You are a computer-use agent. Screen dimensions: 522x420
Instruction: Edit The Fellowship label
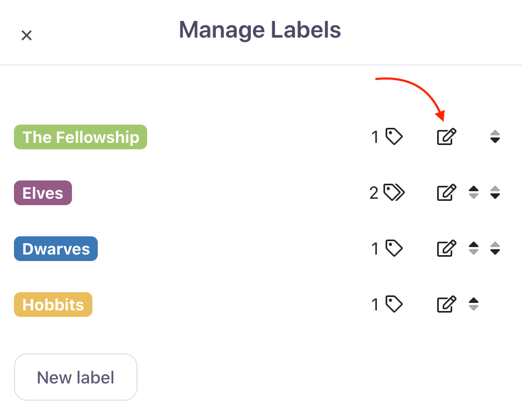pyautogui.click(x=446, y=136)
